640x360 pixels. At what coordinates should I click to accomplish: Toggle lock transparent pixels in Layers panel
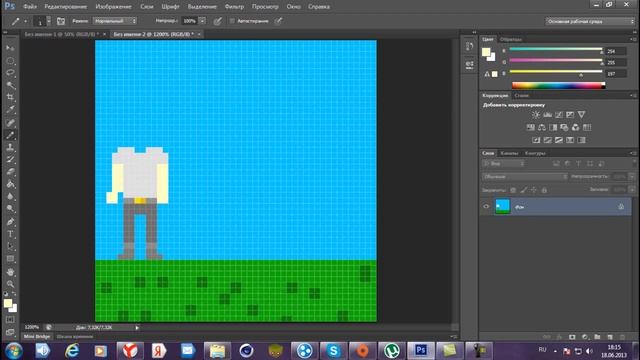tap(513, 190)
